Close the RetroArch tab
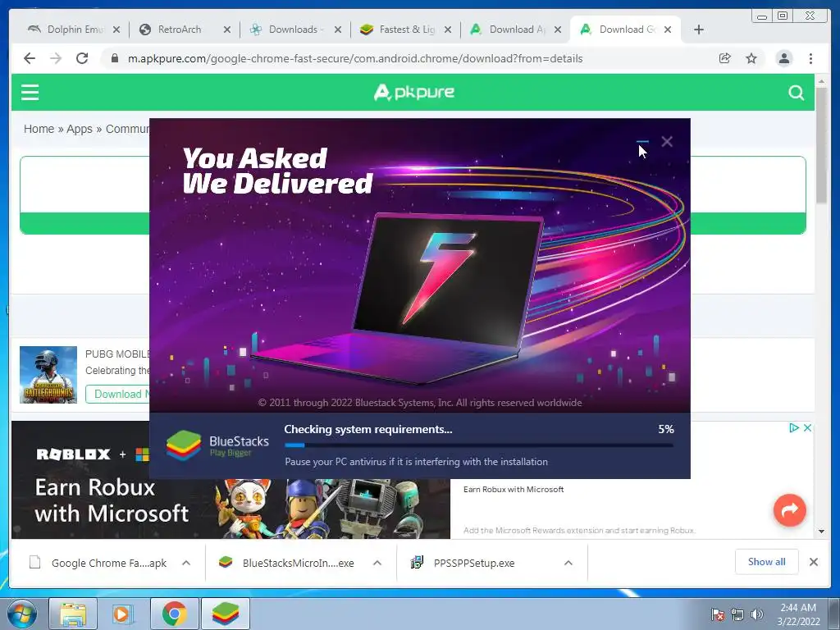840x630 pixels. [x=227, y=30]
